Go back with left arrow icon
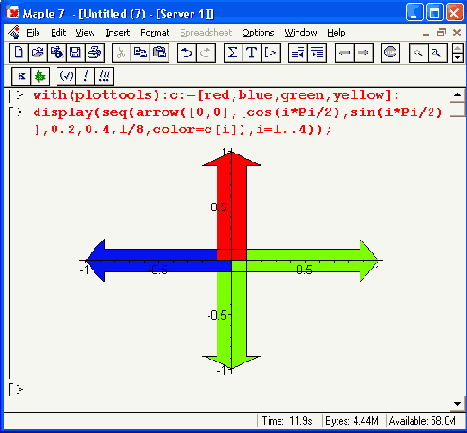Screen dimensions: 467x433 click(344, 53)
